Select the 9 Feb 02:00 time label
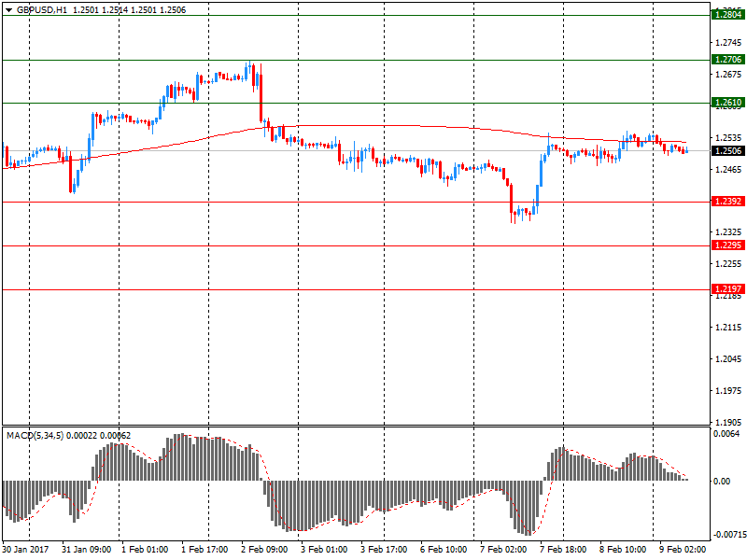The image size is (747, 560). 683,549
